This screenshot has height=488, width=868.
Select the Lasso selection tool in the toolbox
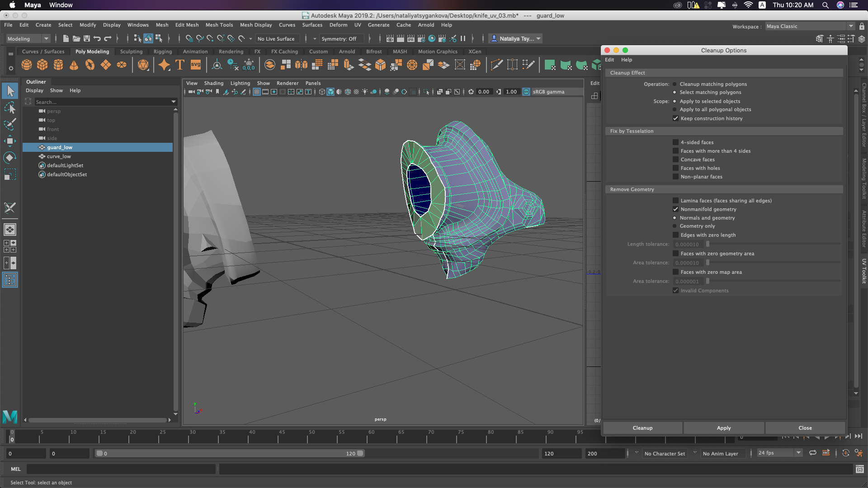(10, 108)
